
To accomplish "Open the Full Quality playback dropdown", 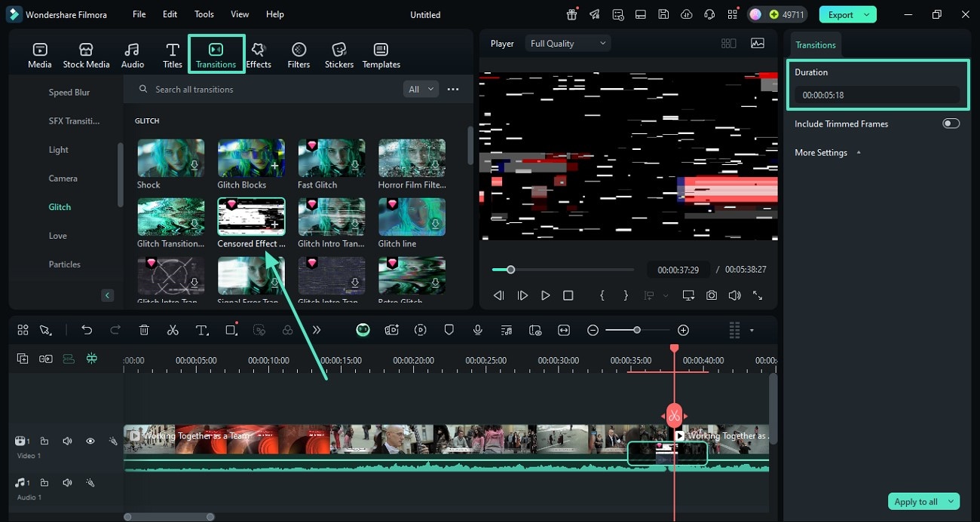I will tap(568, 44).
